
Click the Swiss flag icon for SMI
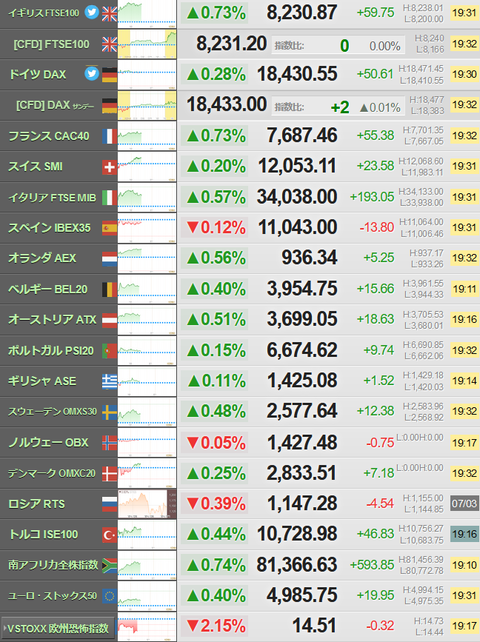[x=109, y=167]
